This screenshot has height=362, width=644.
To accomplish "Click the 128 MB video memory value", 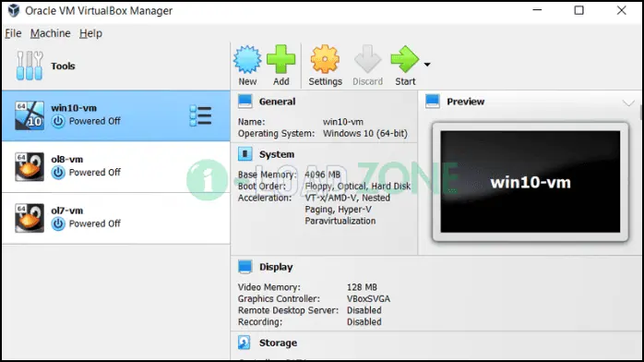I will click(362, 287).
